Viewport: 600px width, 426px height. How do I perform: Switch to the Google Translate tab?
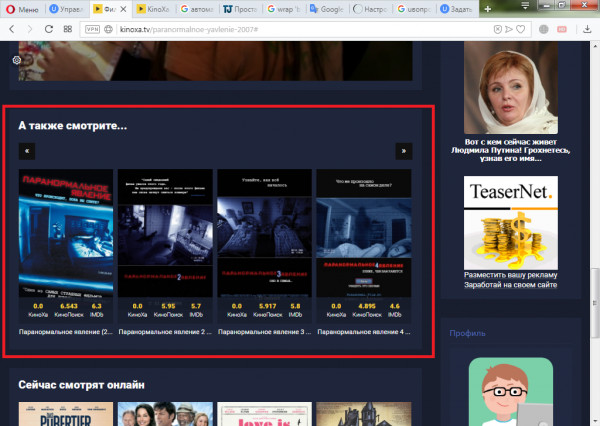pos(327,9)
